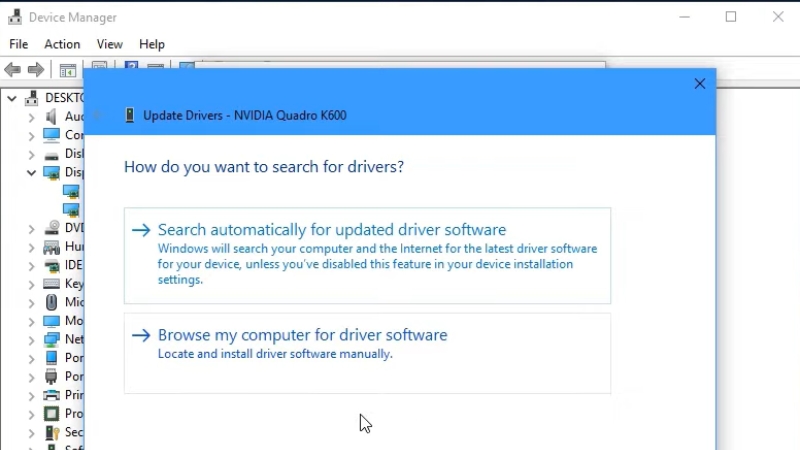
Task: Open the View menu
Action: (x=109, y=44)
